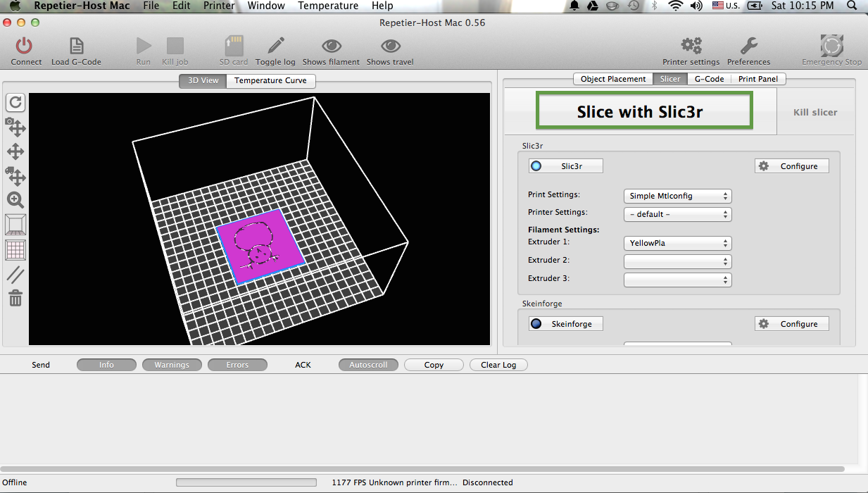The height and width of the screenshot is (493, 868).
Task: Click the Wi-Fi status icon
Action: pos(676,6)
